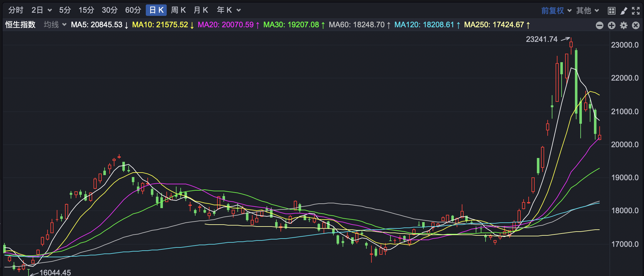Click the MA10: 21575.52 value

point(163,25)
